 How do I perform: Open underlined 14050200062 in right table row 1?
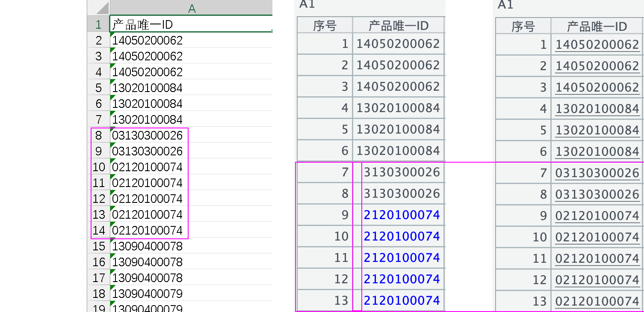[x=597, y=45]
